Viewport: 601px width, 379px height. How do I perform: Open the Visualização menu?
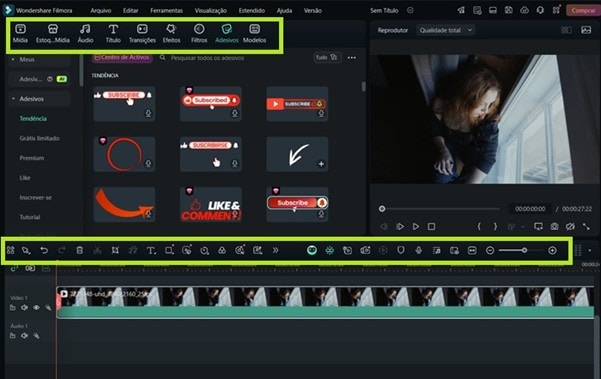210,10
